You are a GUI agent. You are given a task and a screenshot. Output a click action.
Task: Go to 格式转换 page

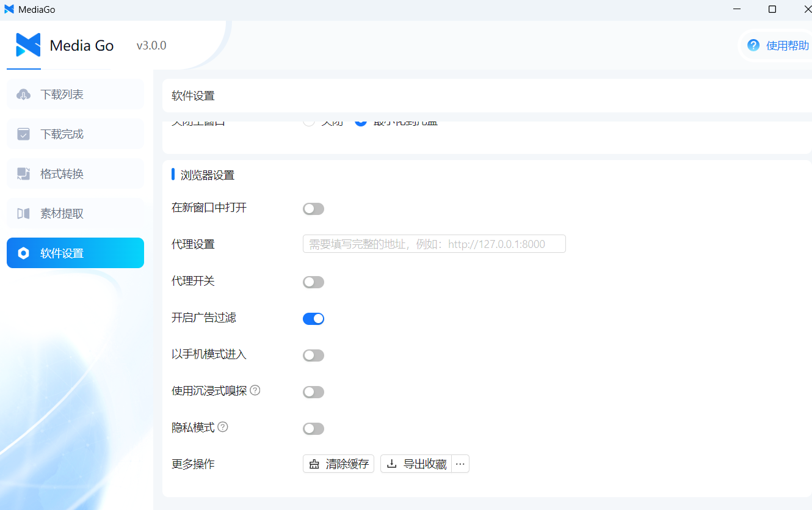click(75, 174)
